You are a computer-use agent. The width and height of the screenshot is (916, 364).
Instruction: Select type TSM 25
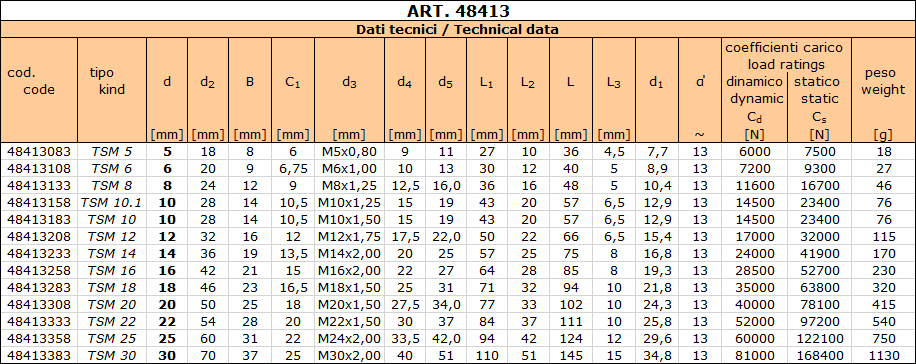pos(112,338)
